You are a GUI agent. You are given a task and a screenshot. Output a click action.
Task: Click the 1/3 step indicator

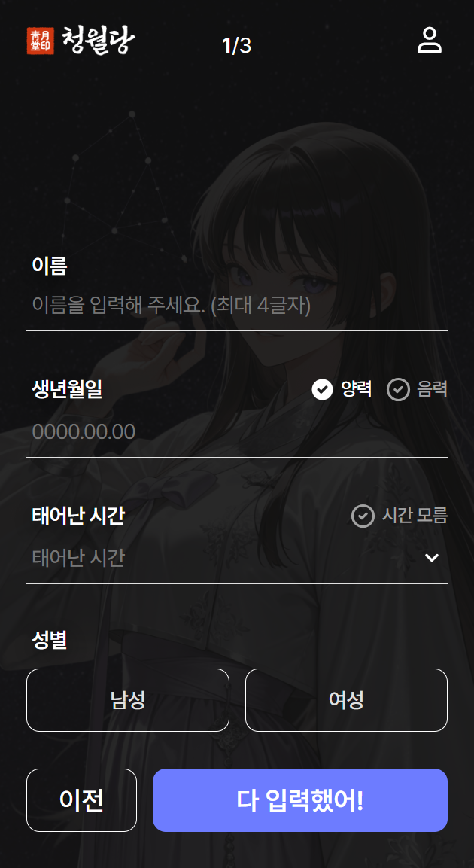[237, 46]
